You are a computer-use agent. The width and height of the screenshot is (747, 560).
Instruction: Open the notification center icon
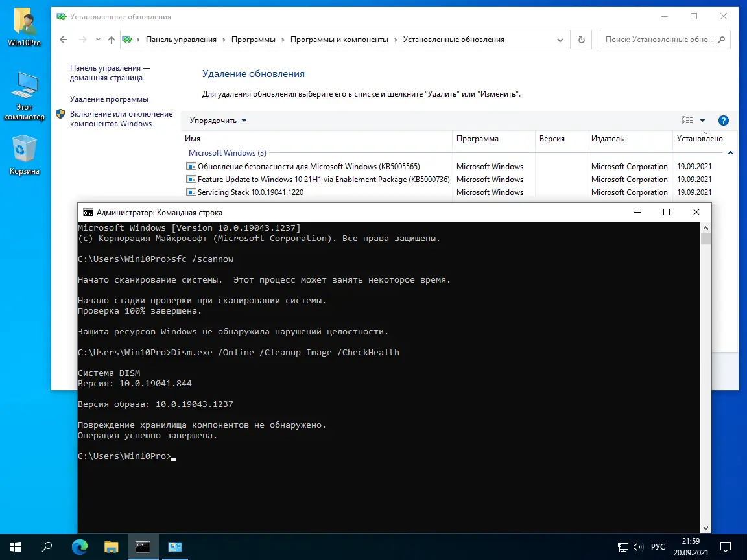pos(725,546)
